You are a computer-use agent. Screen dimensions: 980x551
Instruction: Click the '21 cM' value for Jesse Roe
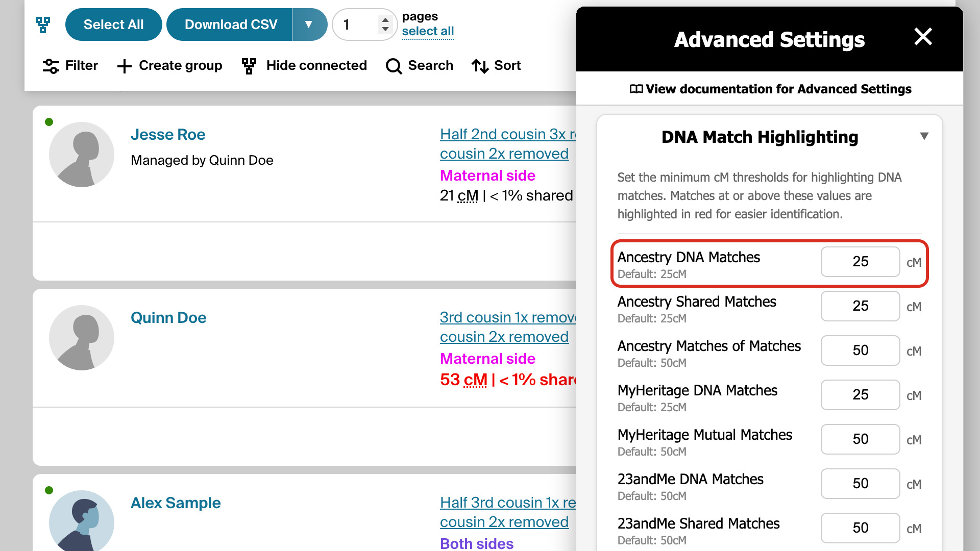point(459,195)
